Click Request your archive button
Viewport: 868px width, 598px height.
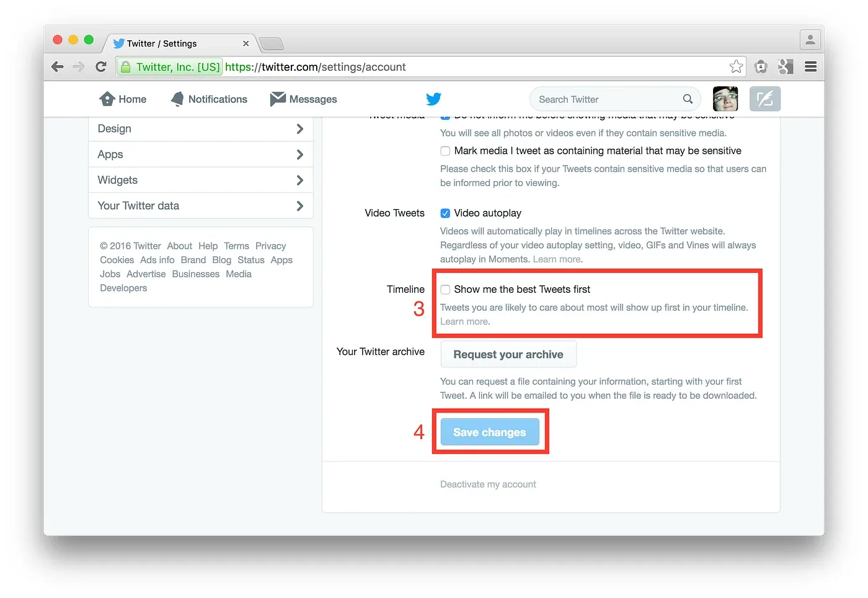tap(508, 354)
